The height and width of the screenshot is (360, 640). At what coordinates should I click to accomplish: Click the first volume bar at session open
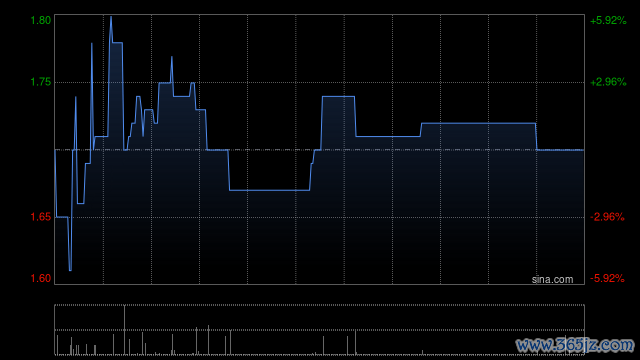pyautogui.click(x=58, y=345)
